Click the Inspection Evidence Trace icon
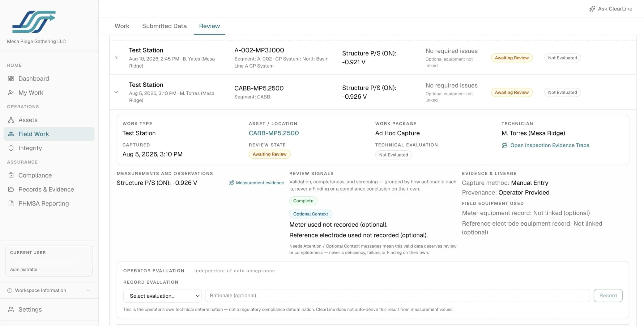Viewport: 644px width, 326px height. click(x=505, y=145)
